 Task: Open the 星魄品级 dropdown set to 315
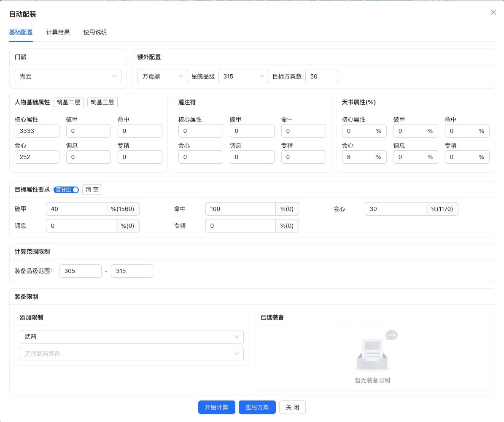coord(244,76)
